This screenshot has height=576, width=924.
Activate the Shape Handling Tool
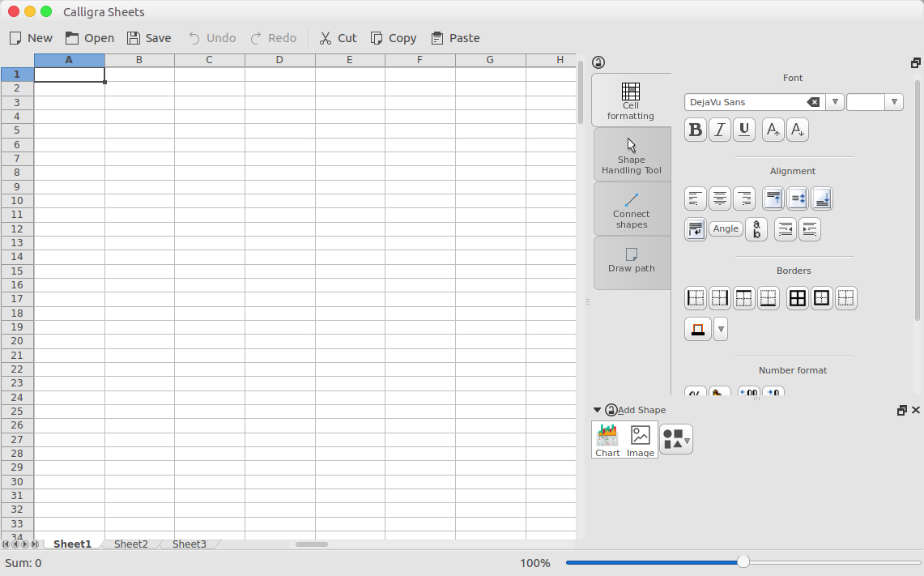click(632, 156)
